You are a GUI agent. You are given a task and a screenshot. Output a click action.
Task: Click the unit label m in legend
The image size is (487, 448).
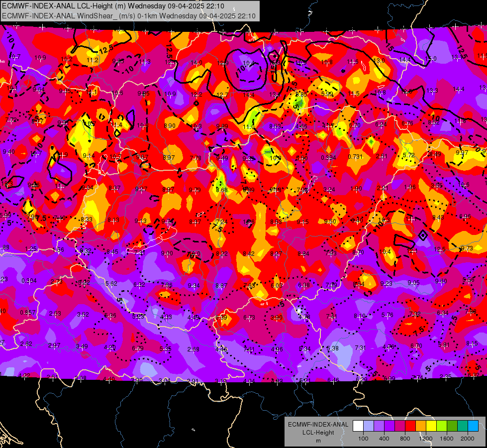click(318, 441)
